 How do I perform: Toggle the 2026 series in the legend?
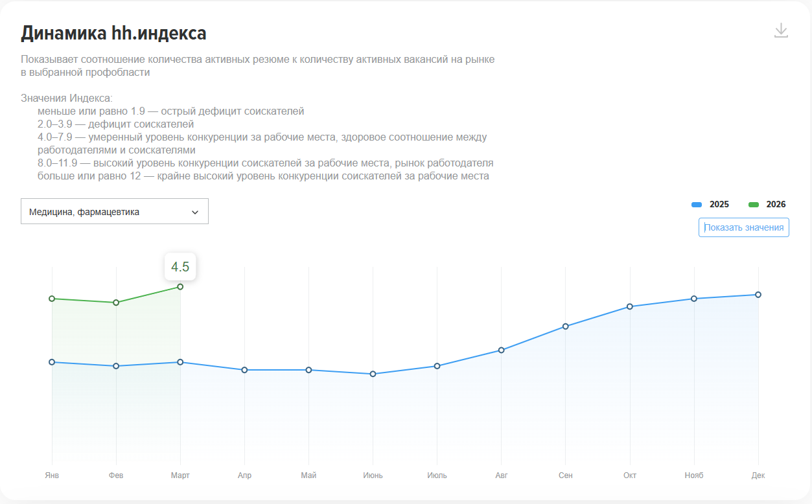767,205
